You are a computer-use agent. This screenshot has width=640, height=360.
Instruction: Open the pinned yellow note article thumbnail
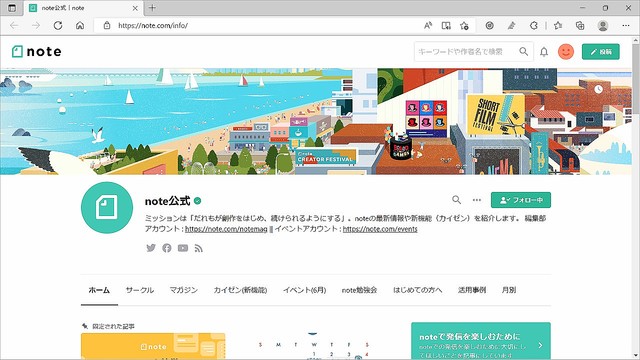click(x=153, y=346)
